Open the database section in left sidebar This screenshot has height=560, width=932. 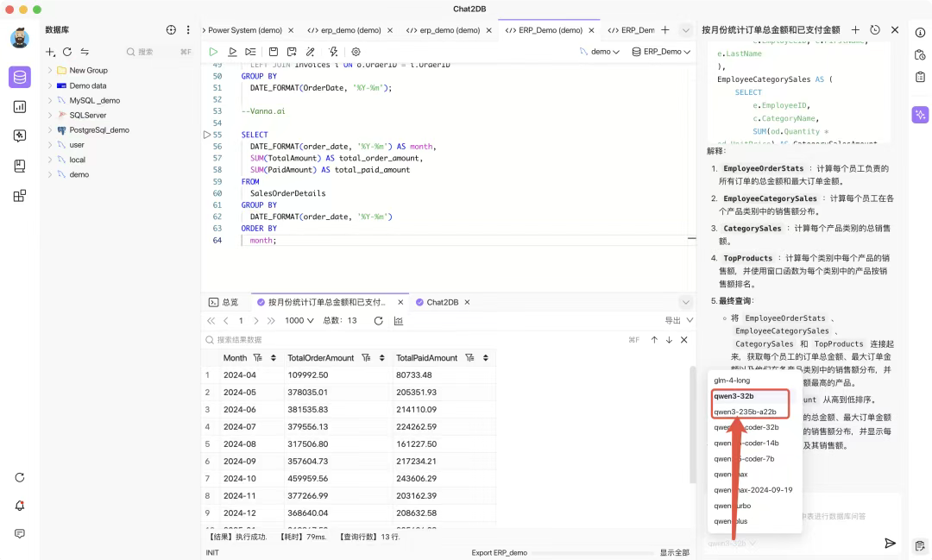point(20,77)
